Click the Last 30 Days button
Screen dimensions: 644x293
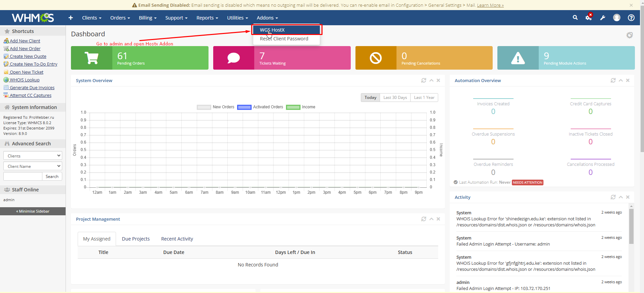click(x=395, y=98)
